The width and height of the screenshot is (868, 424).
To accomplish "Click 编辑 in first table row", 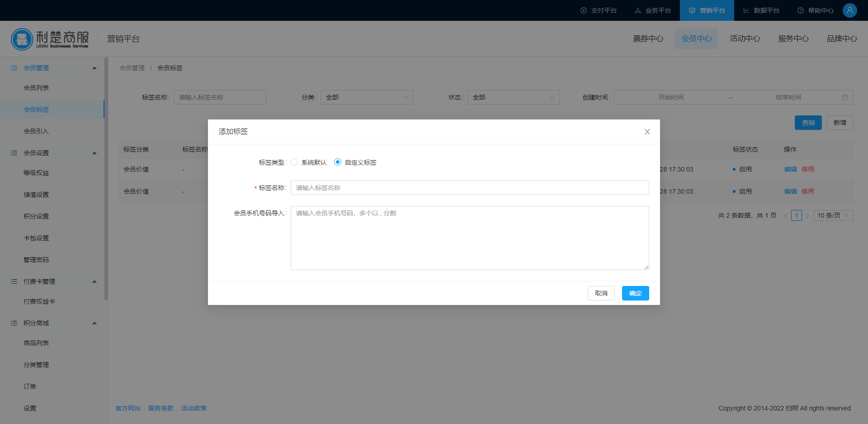I will (791, 169).
